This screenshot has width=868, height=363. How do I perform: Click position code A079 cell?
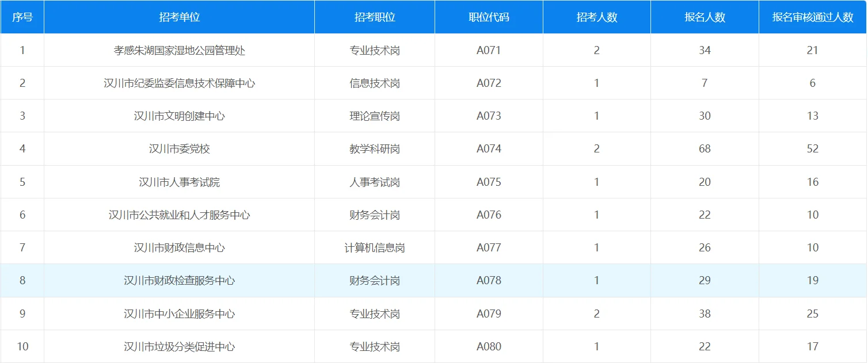pyautogui.click(x=488, y=314)
